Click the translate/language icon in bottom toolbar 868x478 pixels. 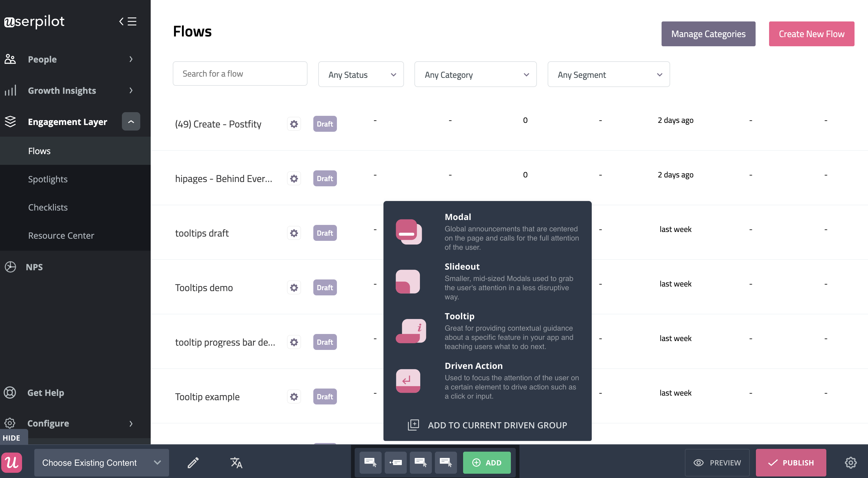(236, 462)
